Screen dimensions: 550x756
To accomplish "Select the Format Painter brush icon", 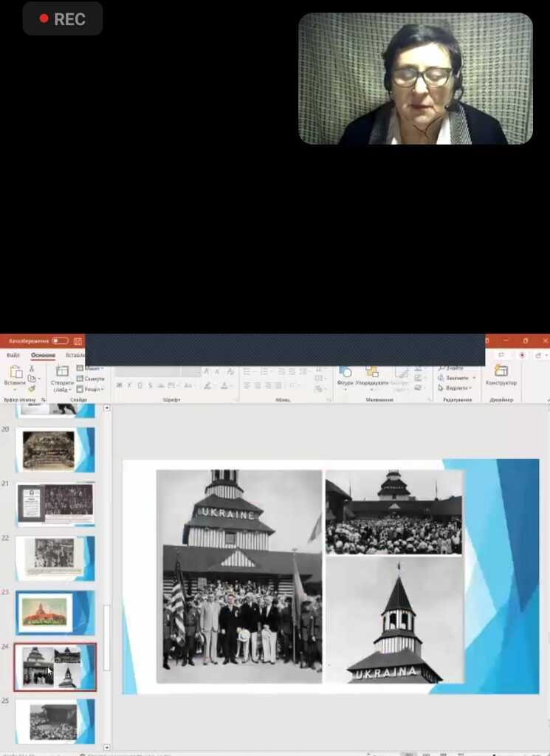I will coord(32,389).
